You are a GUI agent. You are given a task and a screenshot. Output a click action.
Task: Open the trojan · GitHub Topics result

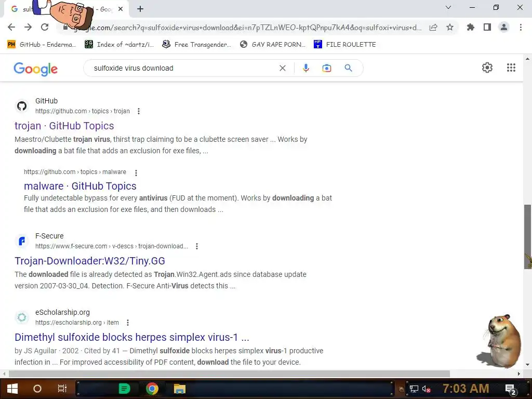click(64, 126)
